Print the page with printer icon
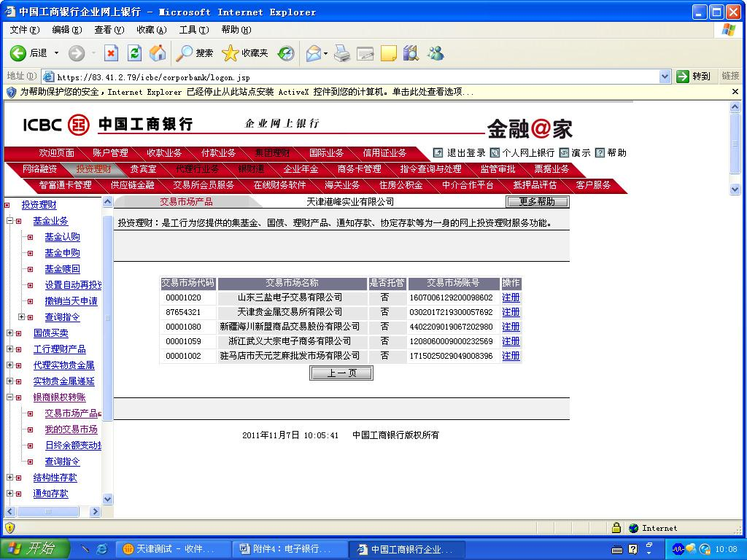This screenshot has height=560, width=747. (341, 52)
